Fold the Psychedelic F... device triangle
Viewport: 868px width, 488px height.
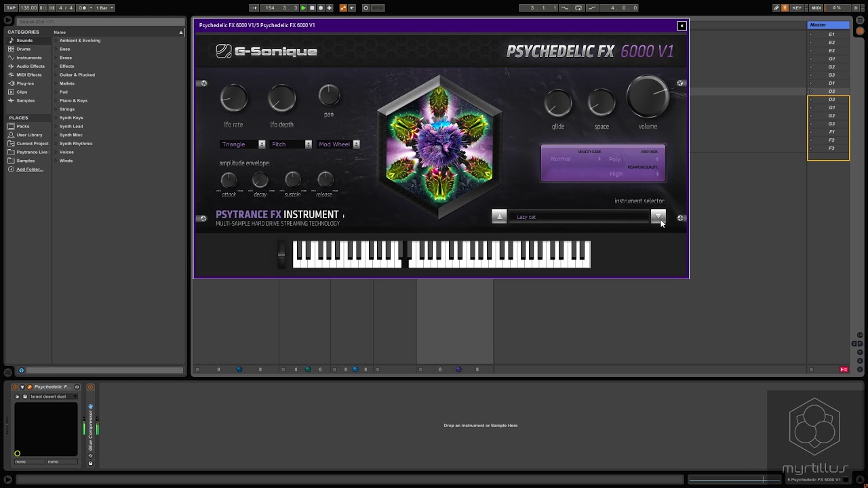coord(22,387)
